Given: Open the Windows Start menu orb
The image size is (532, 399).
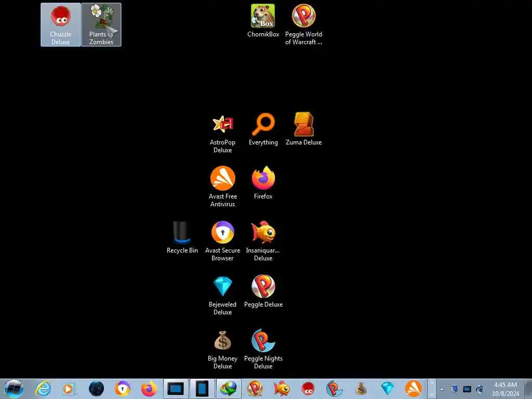Looking at the screenshot, I should coord(14,389).
